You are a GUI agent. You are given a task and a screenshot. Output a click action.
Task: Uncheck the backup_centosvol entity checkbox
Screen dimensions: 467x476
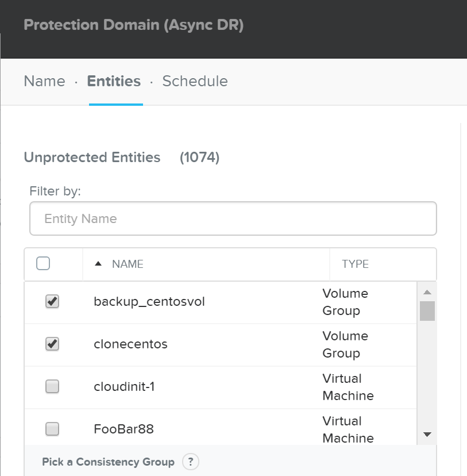(x=52, y=301)
